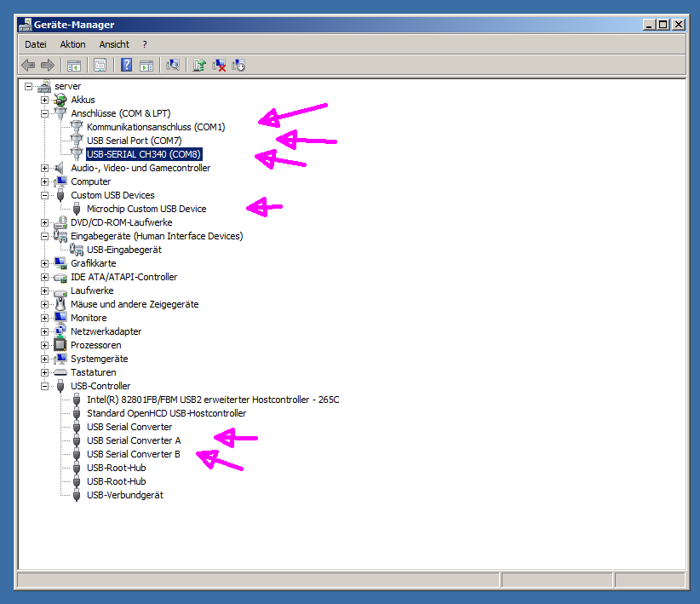Open the Properties toolbar icon
The height and width of the screenshot is (604, 700).
(100, 66)
